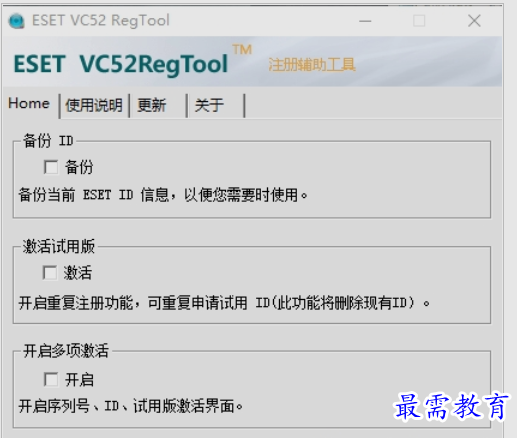
Task: Check the 开启 checkbox
Action: [x=51, y=379]
